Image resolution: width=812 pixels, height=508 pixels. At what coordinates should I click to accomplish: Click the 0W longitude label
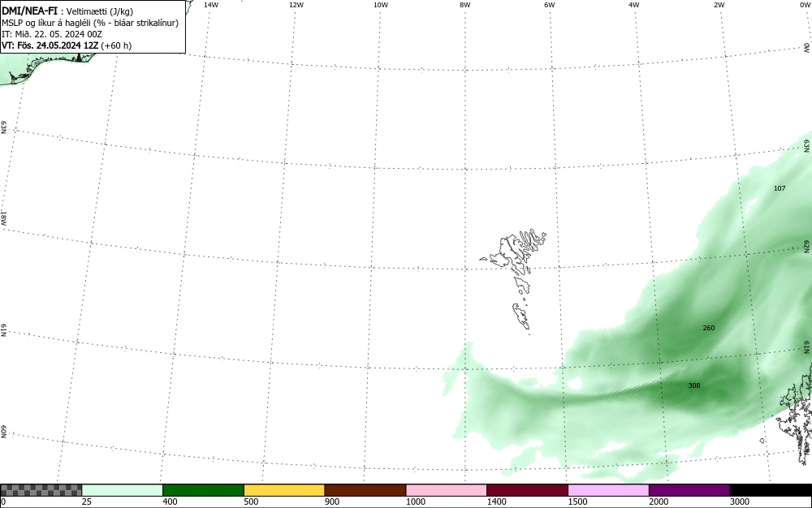click(x=804, y=5)
